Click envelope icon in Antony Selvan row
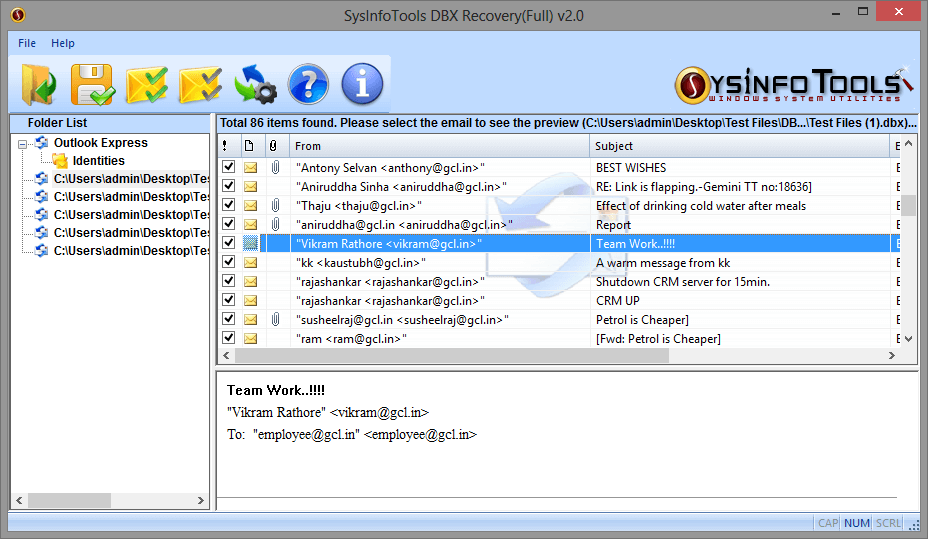 point(250,167)
